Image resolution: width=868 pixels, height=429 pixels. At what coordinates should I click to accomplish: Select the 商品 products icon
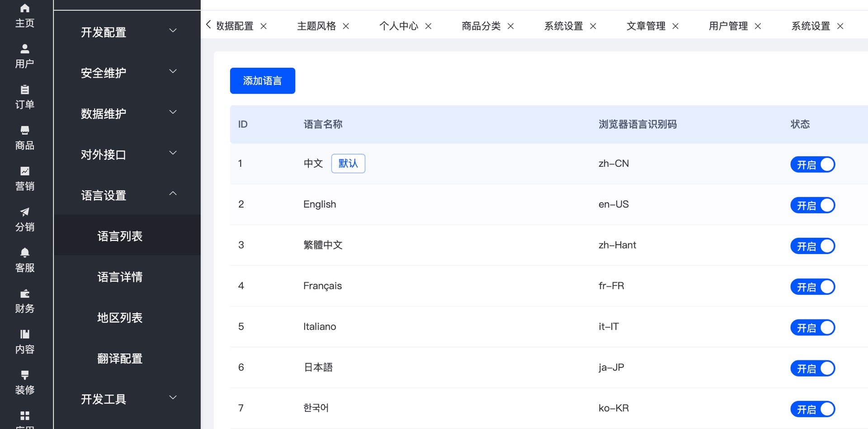pos(25,131)
